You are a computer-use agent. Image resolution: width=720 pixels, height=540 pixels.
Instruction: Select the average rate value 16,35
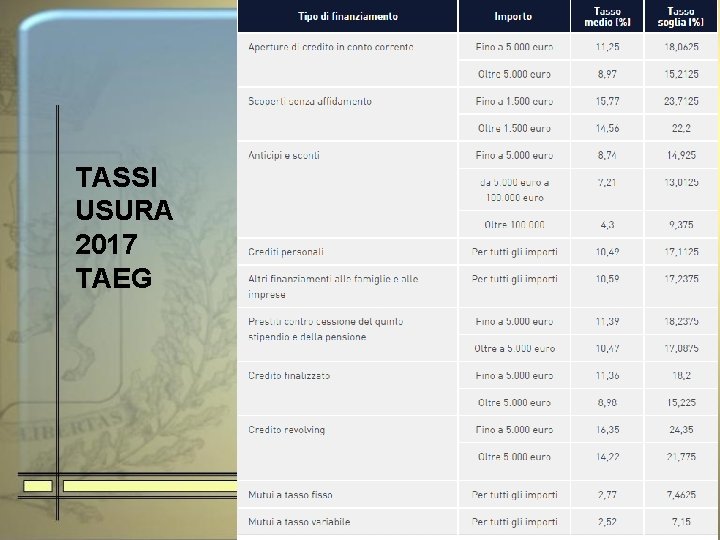coord(607,430)
